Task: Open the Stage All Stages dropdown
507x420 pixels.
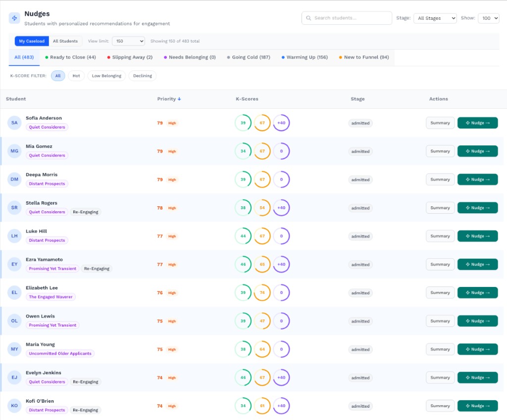Action: coord(435,18)
